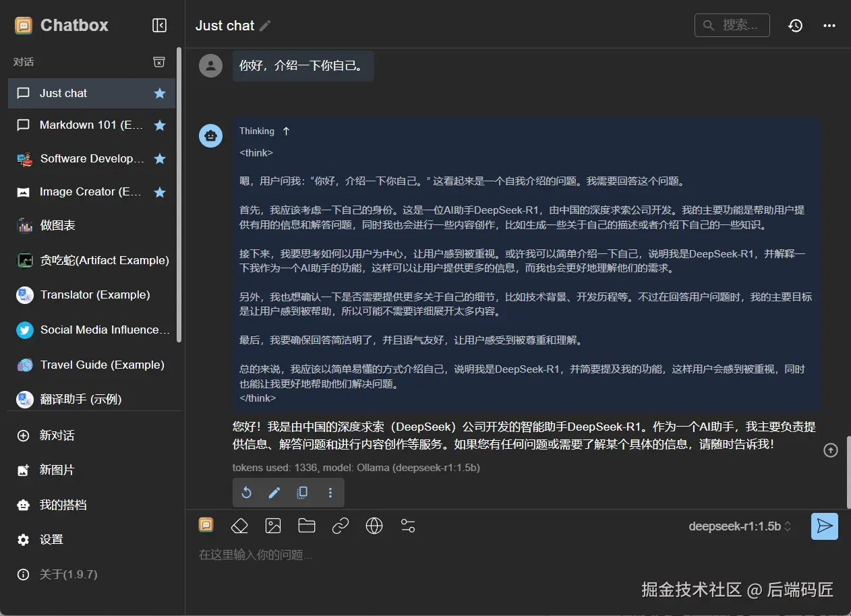Open the Translator (Example) conversation
This screenshot has width=851, height=616.
[x=92, y=295]
